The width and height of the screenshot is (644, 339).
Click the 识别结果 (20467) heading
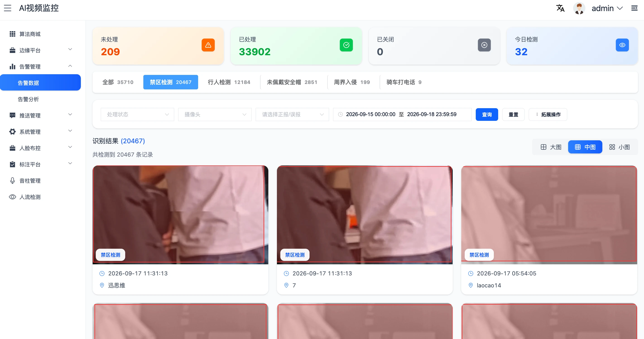118,141
